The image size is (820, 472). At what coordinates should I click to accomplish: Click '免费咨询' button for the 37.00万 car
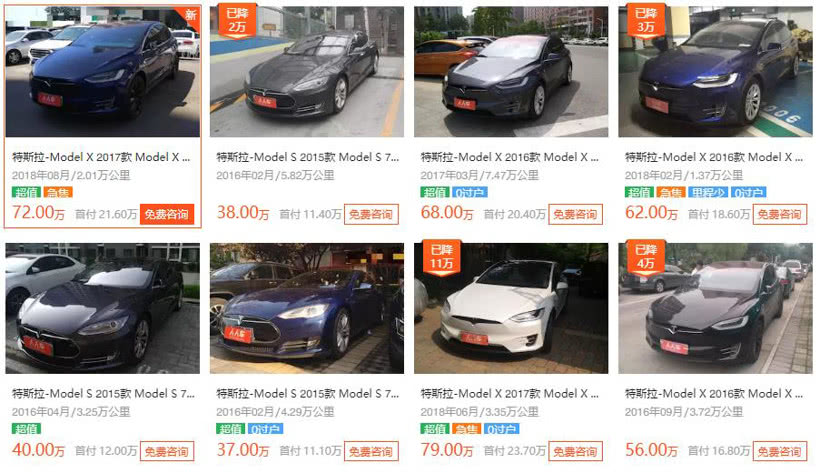coord(371,451)
